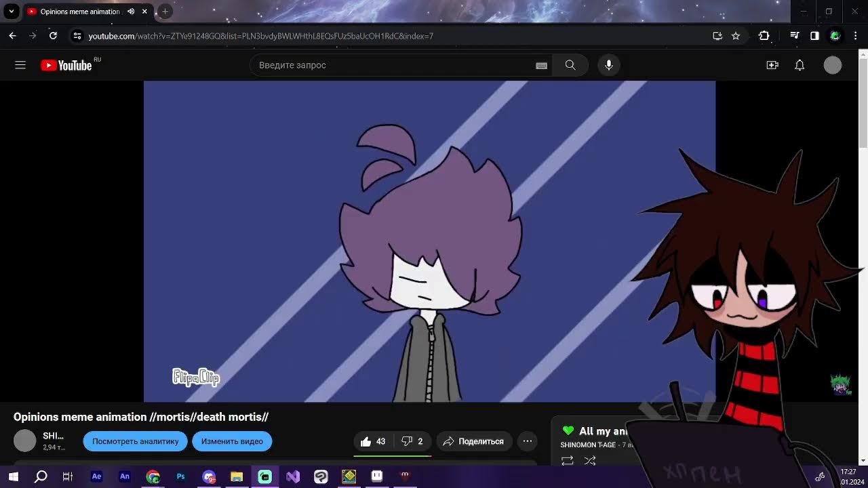
Task: Start voice search with microphone
Action: [x=609, y=65]
